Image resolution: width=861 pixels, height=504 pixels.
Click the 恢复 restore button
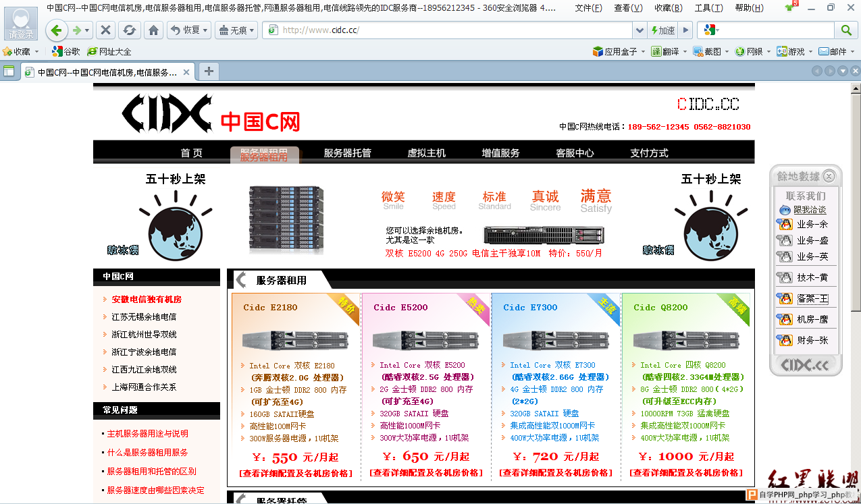(x=188, y=30)
